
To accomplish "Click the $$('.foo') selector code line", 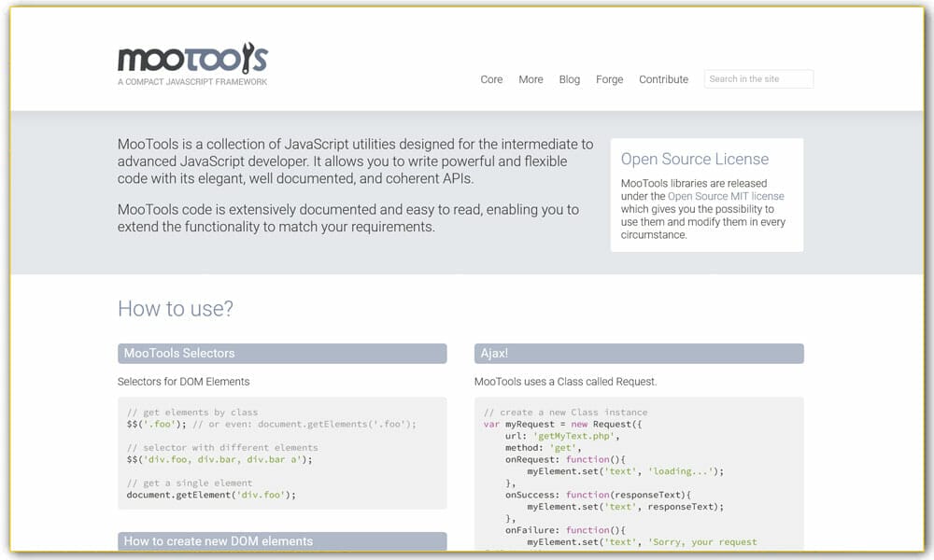I will 154,424.
